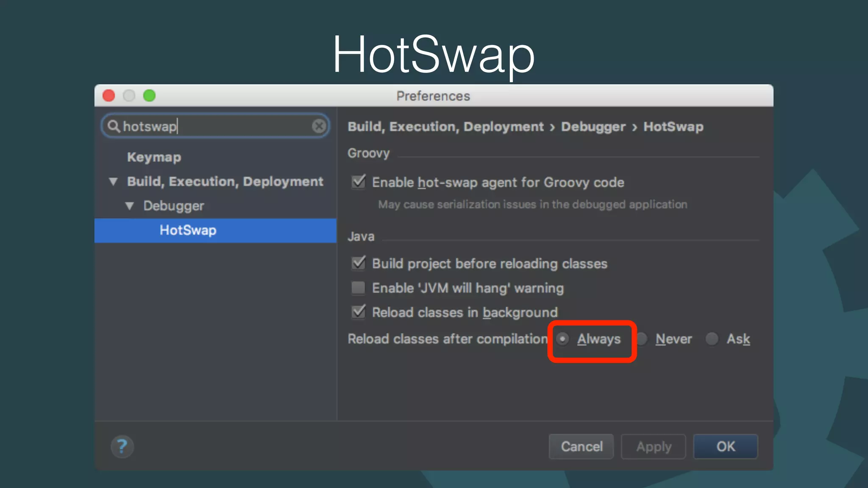
Task: Click in the hotswap search field
Action: pyautogui.click(x=215, y=126)
